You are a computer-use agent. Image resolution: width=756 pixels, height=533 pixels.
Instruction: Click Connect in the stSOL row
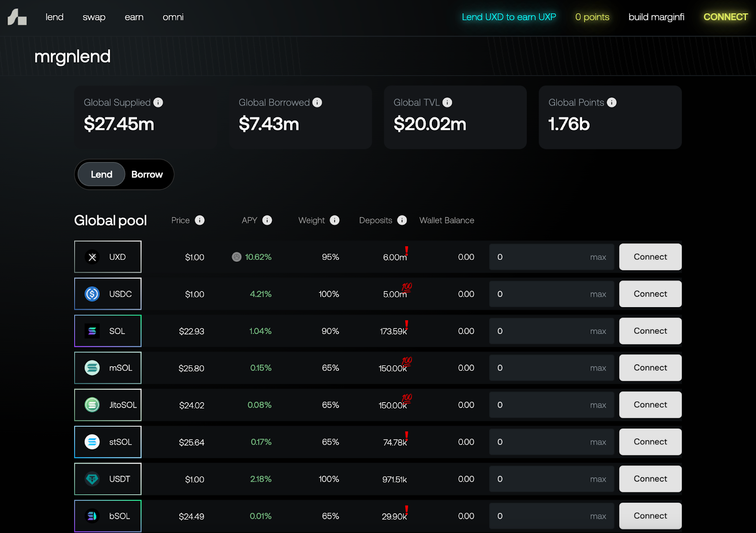point(650,442)
